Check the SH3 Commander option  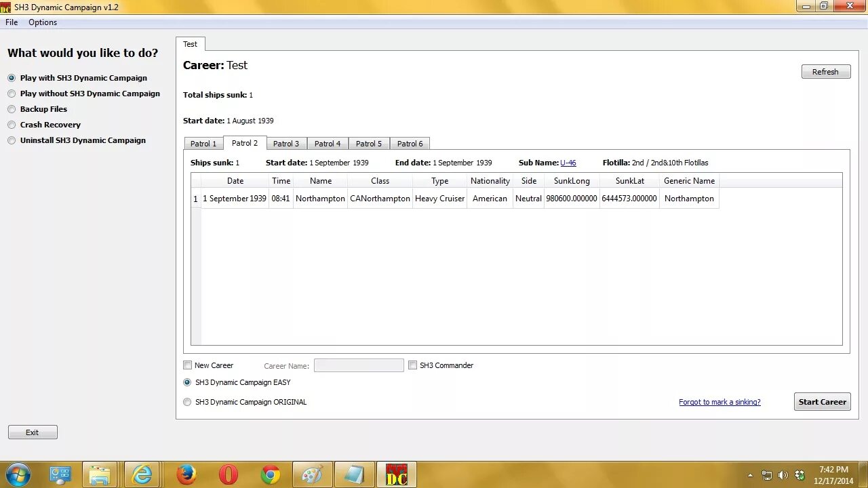click(412, 365)
